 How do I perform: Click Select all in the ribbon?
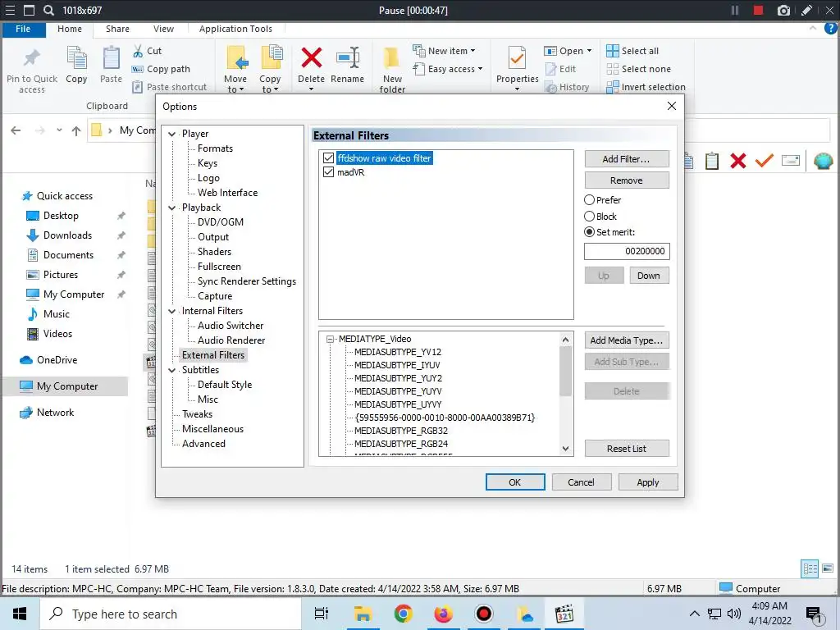tap(632, 51)
